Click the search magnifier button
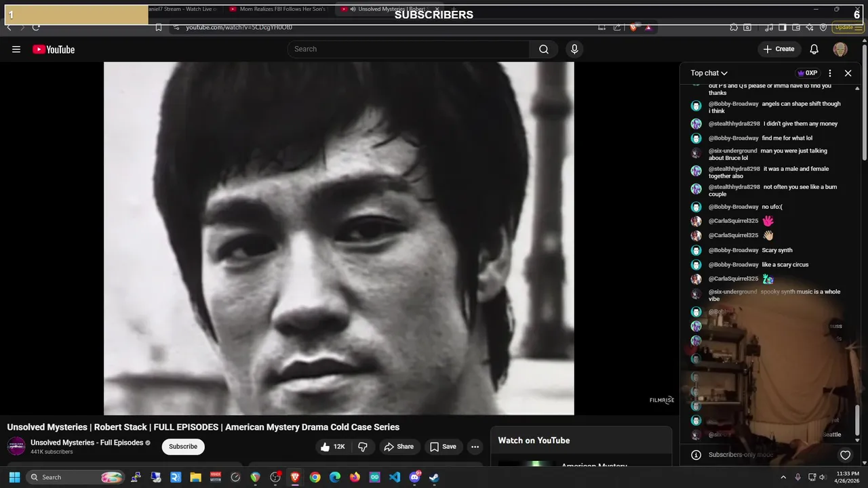The image size is (868, 488). click(x=544, y=49)
